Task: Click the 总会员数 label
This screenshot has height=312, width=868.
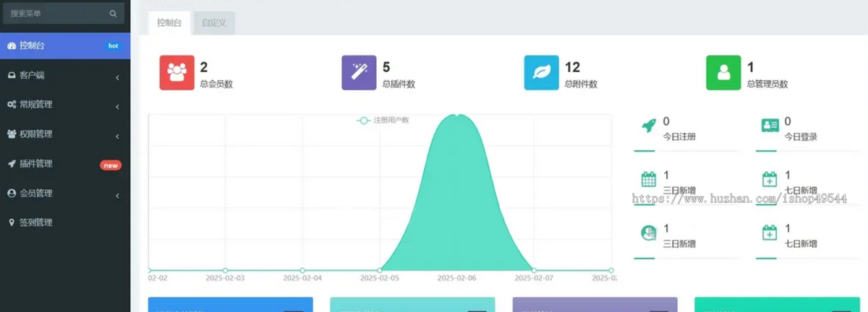Action: tap(216, 84)
